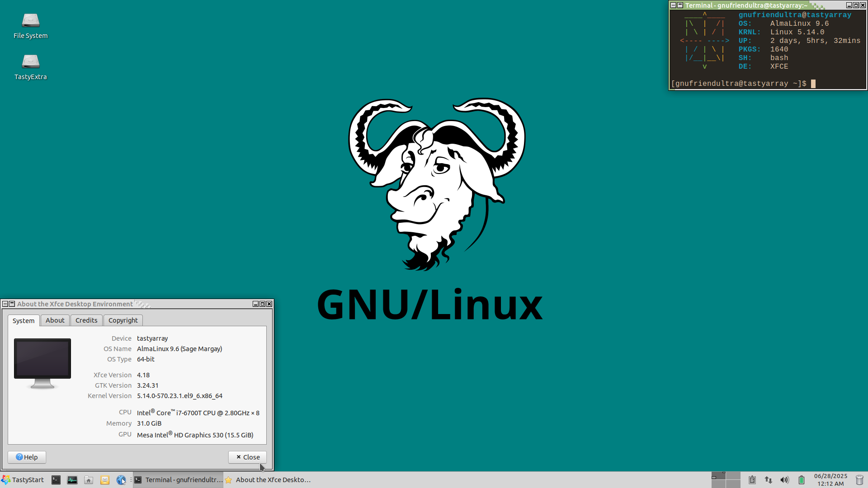Open the trash applet in panel
868x488 pixels.
859,480
